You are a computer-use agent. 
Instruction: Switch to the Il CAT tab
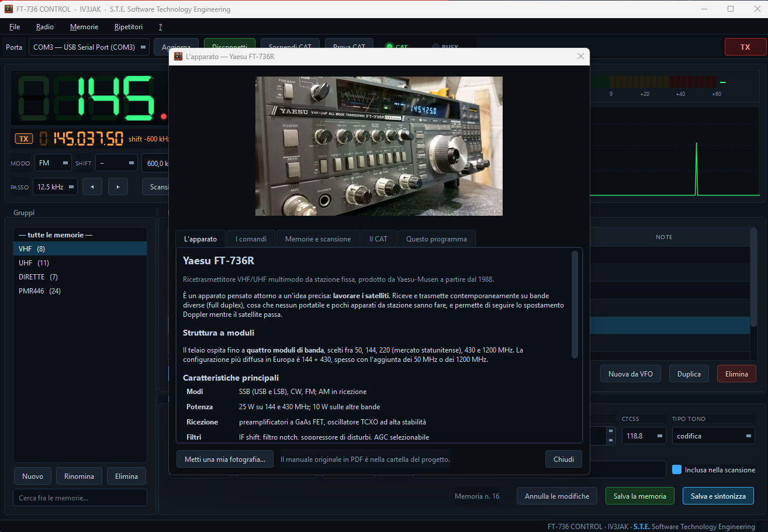(x=378, y=239)
